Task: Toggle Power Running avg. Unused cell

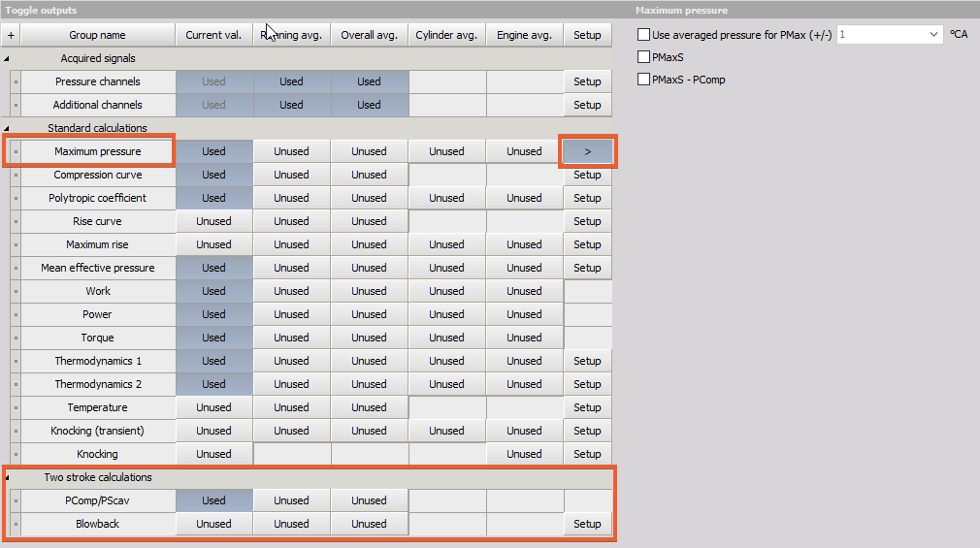Action: 291,314
